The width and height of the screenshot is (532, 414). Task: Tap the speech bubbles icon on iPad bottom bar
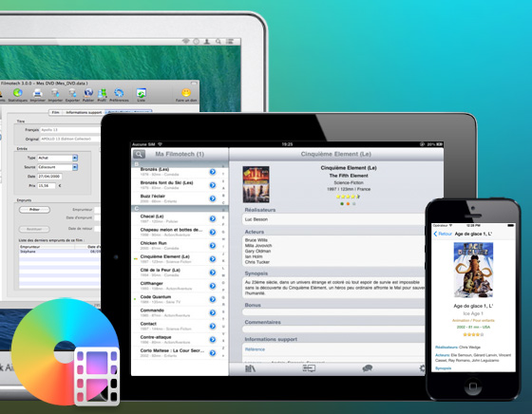coord(368,368)
